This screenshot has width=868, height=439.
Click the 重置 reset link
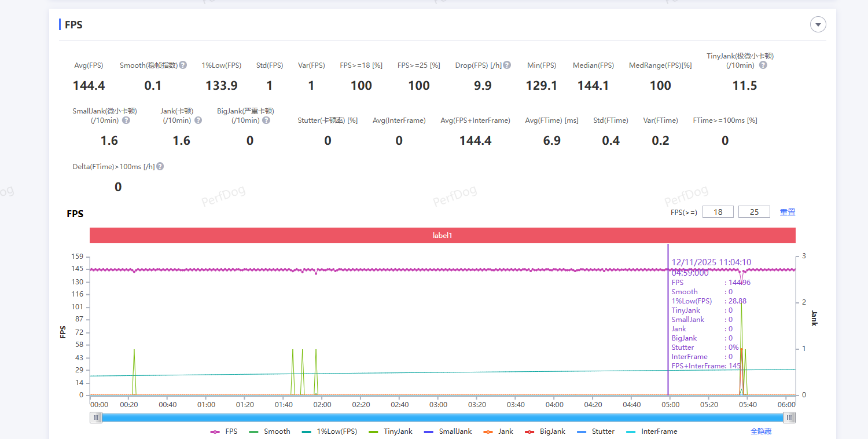click(x=788, y=212)
